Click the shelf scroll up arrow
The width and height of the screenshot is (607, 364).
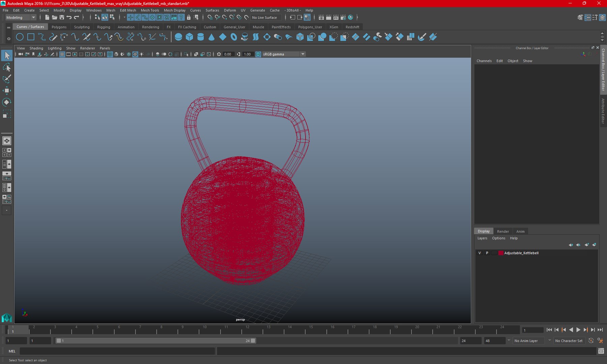tap(602, 33)
